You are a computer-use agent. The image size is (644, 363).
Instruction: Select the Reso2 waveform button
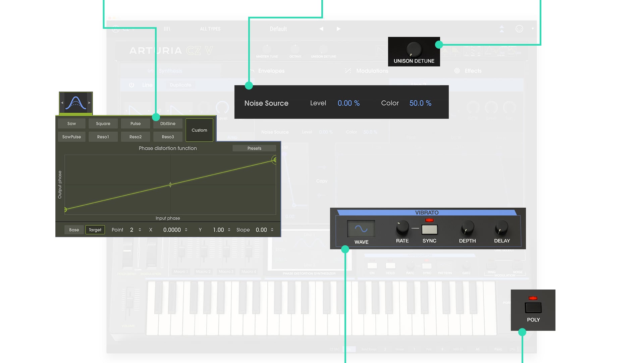coord(136,137)
